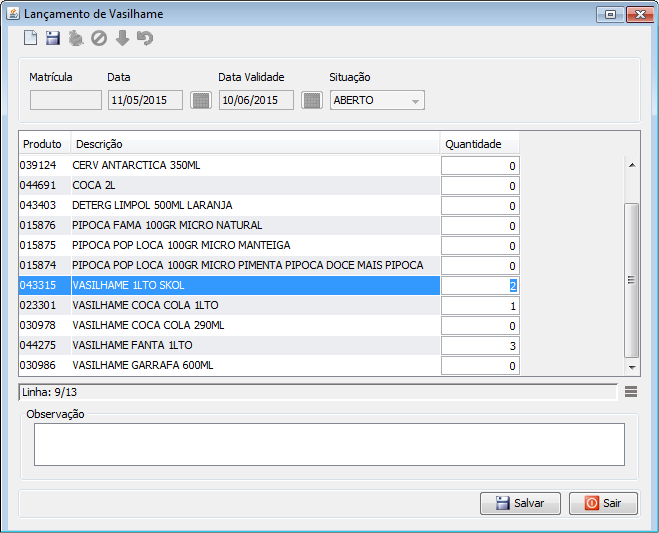Click the vertical scrollbar thumb

click(x=632, y=280)
